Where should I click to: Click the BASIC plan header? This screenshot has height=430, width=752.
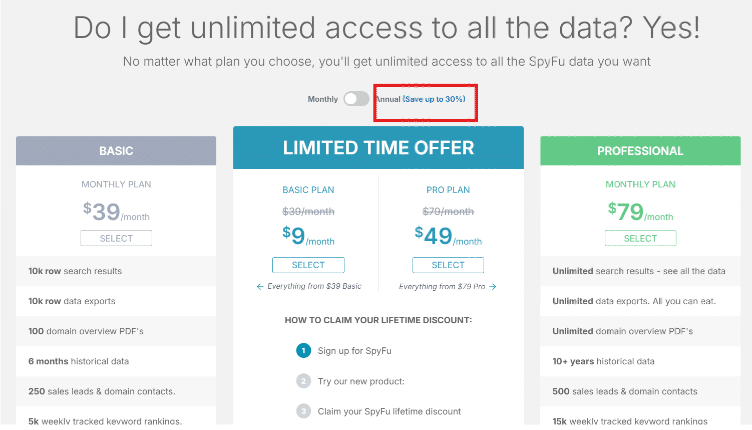point(116,151)
